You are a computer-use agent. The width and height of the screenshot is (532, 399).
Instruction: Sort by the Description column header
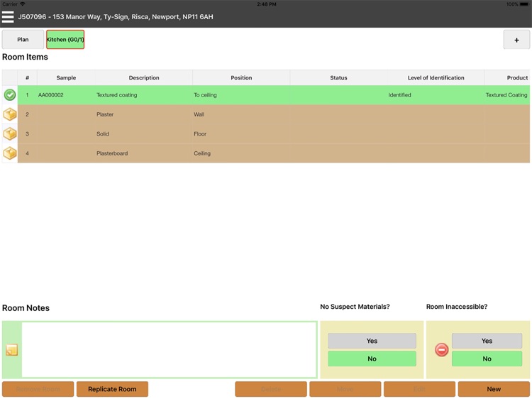coord(144,78)
